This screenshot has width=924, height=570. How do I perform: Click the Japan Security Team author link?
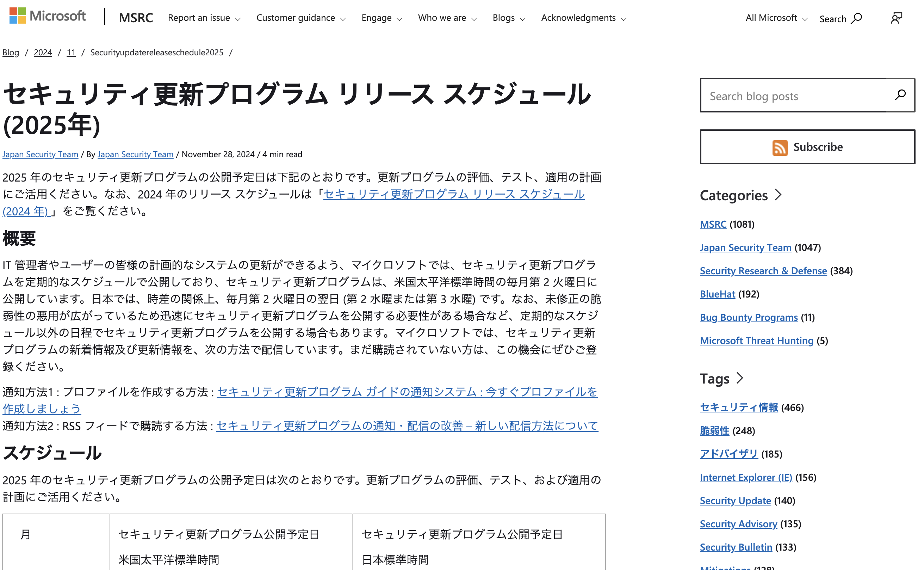point(40,154)
